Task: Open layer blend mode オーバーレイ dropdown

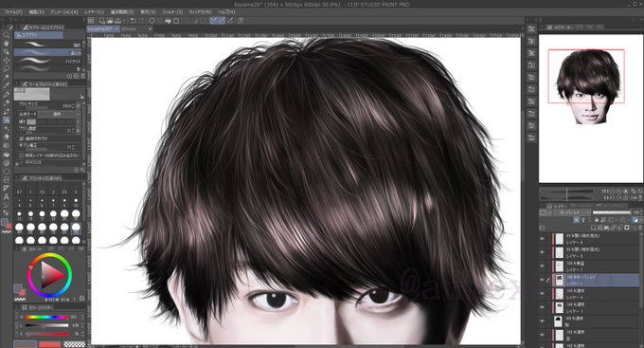Action: (572, 212)
